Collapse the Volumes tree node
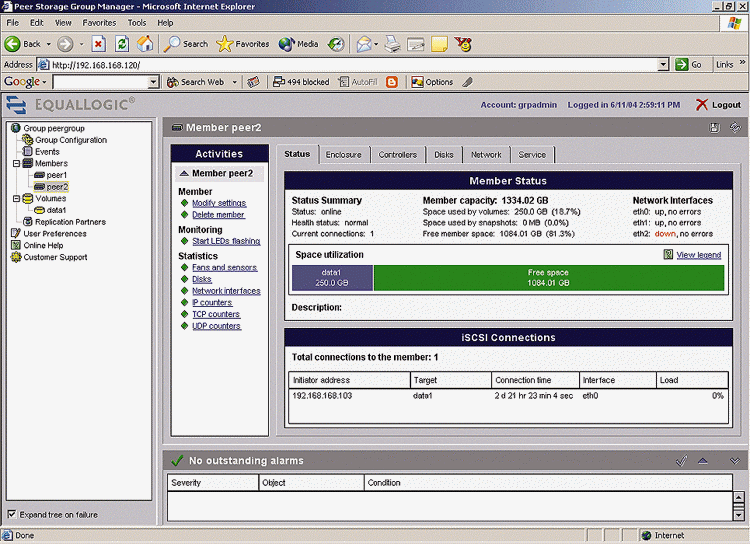750x544 pixels. [x=16, y=199]
